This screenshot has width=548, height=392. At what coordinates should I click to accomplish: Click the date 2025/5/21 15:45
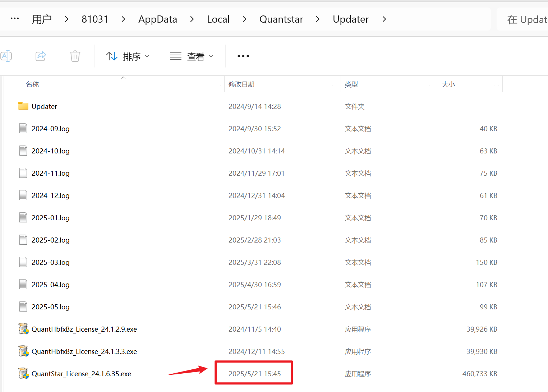pyautogui.click(x=255, y=374)
